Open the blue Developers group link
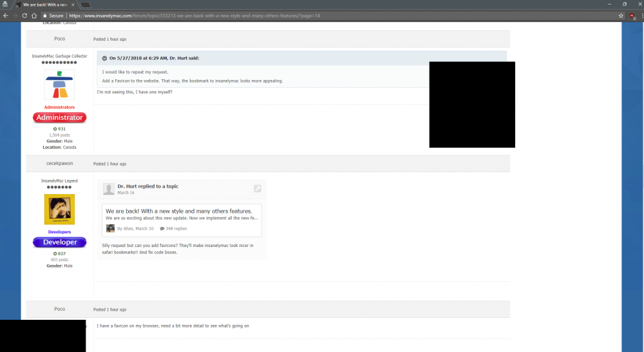Image resolution: width=644 pixels, height=352 pixels. [x=59, y=232]
